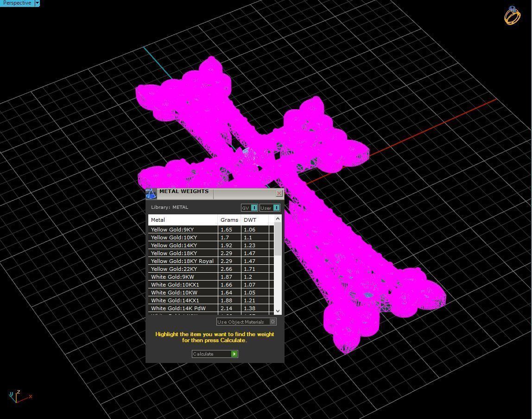This screenshot has height=419, width=532.
Task: Sort by the Metal column header
Action: click(x=183, y=219)
